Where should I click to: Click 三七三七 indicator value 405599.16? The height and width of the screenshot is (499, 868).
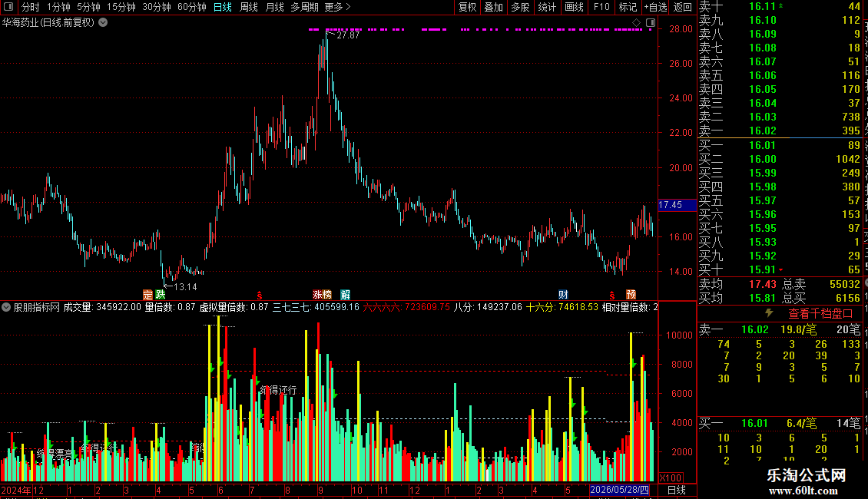tap(336, 306)
